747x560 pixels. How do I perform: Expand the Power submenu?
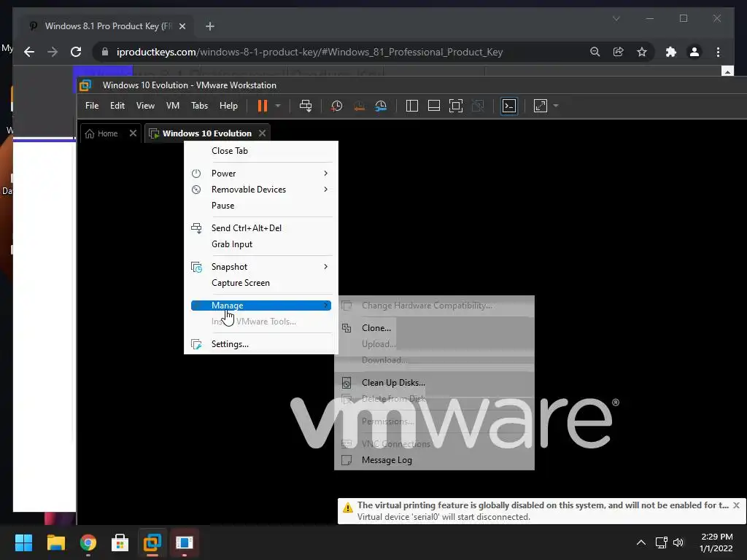coord(261,174)
